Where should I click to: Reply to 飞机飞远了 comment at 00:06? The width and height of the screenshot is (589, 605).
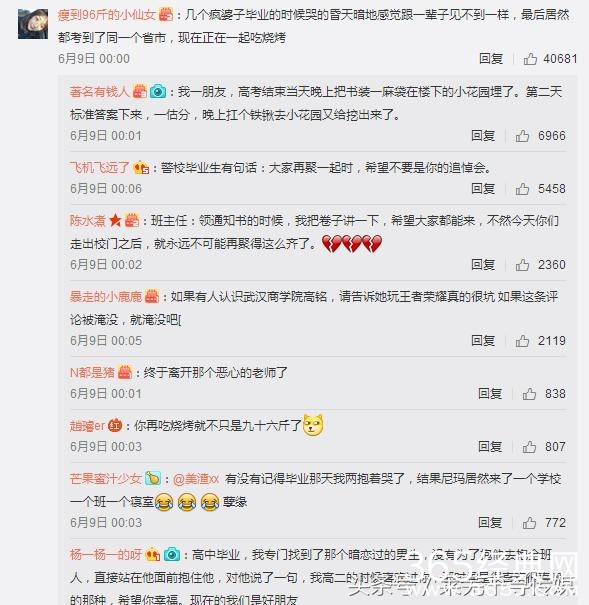pyautogui.click(x=483, y=189)
